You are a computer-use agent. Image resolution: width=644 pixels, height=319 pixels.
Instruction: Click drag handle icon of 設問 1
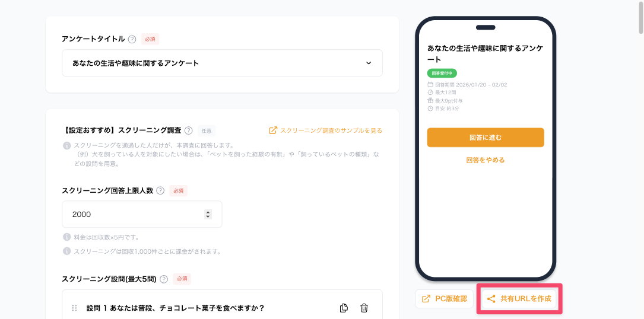[75, 308]
